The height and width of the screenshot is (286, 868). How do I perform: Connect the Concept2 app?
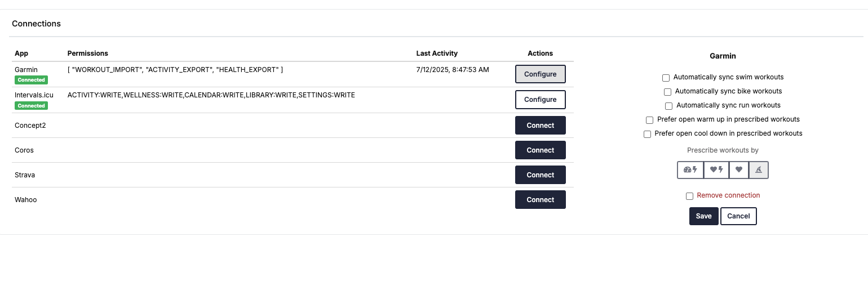(541, 126)
